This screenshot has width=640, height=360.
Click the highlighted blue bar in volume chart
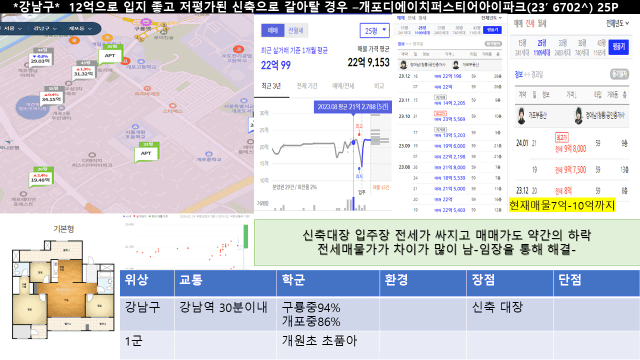pyautogui.click(x=353, y=204)
